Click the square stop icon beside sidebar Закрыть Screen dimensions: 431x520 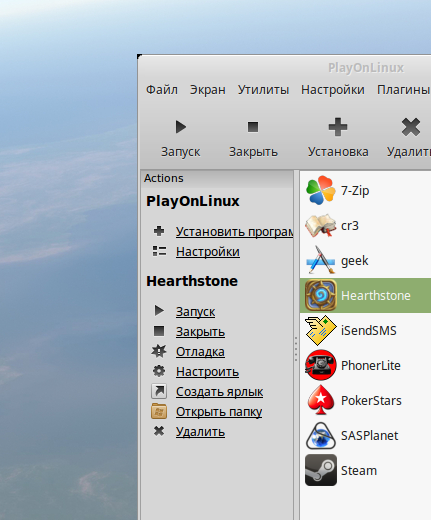[x=159, y=331]
